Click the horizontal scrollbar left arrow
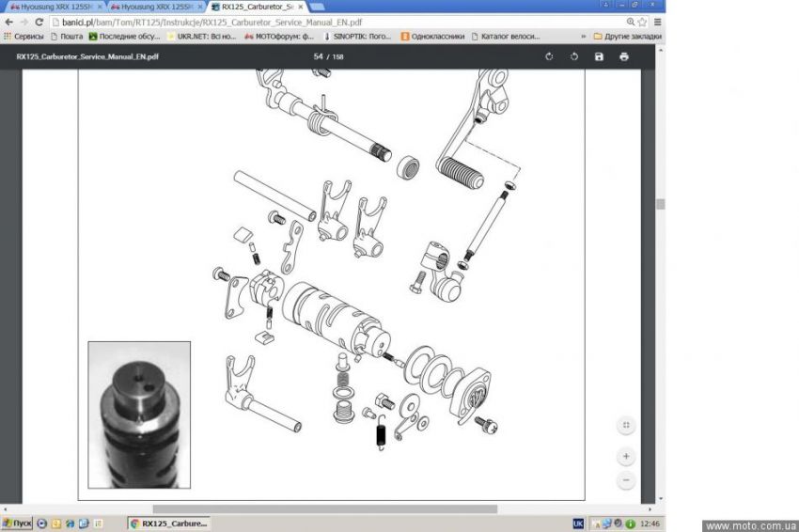The width and height of the screenshot is (799, 532). (x=5, y=509)
